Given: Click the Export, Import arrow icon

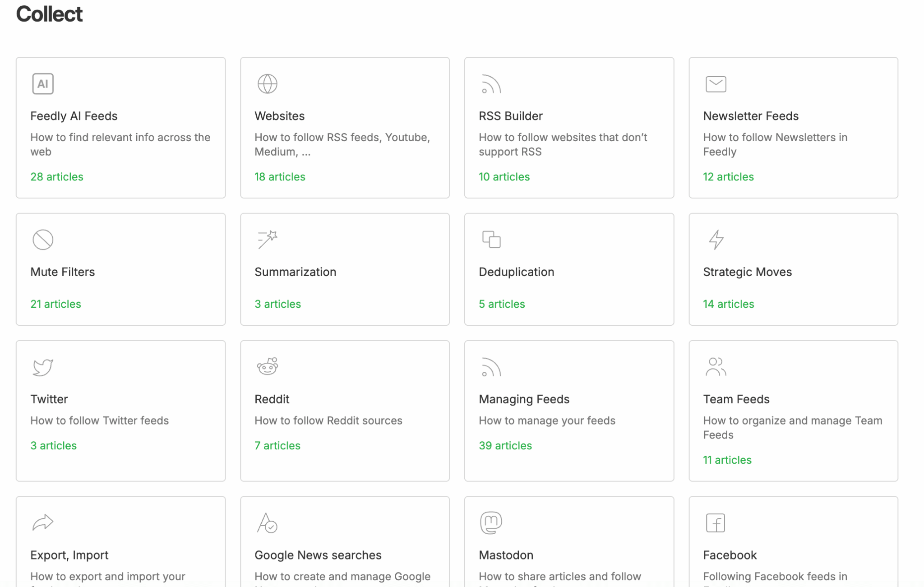Looking at the screenshot, I should (x=43, y=523).
